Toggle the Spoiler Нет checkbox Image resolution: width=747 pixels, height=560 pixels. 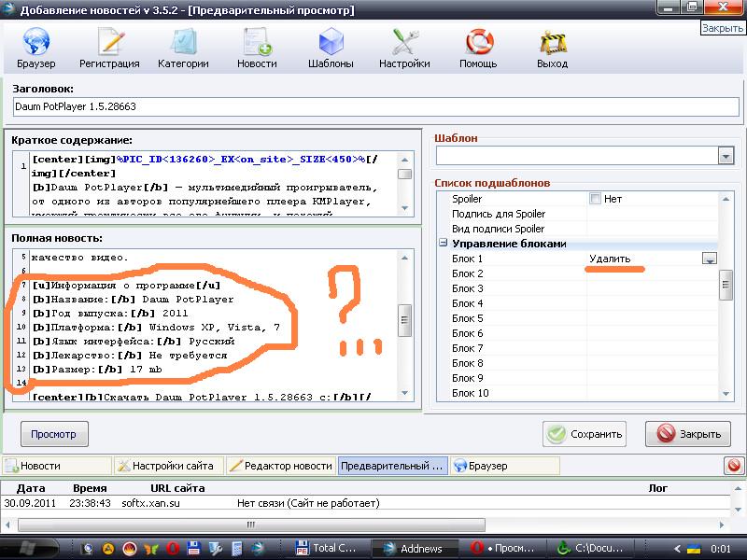[x=595, y=199]
